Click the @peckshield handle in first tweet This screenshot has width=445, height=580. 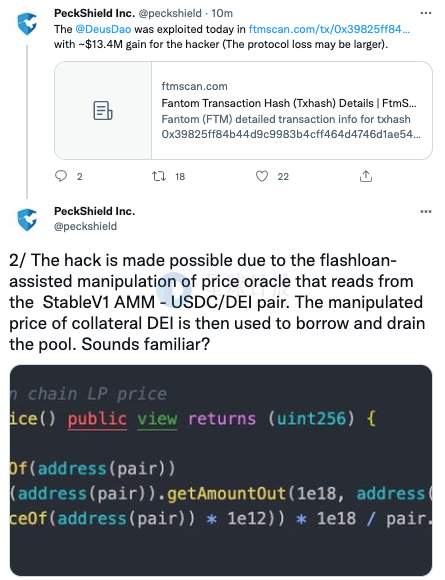tap(170, 13)
